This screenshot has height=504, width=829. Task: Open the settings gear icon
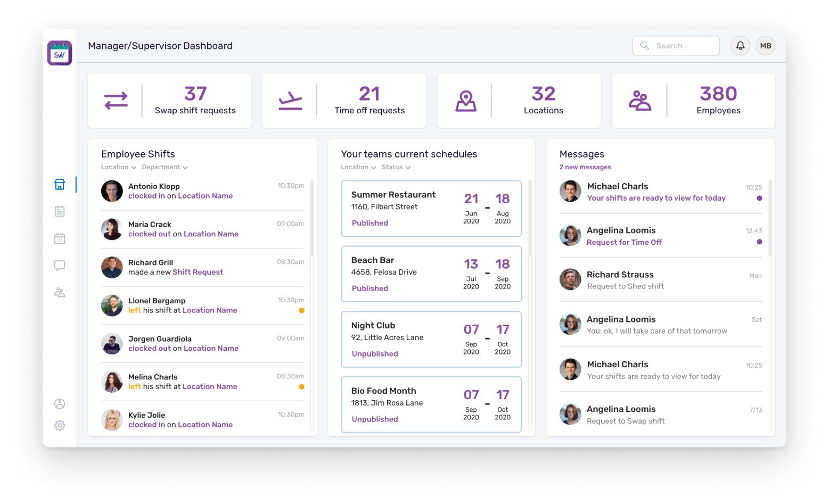pos(60,425)
